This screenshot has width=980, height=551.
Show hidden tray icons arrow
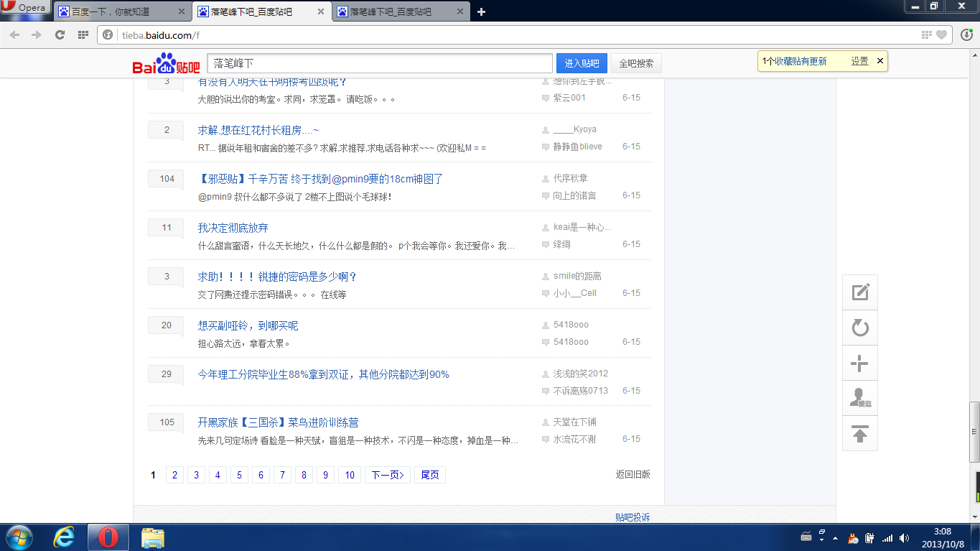(x=835, y=538)
